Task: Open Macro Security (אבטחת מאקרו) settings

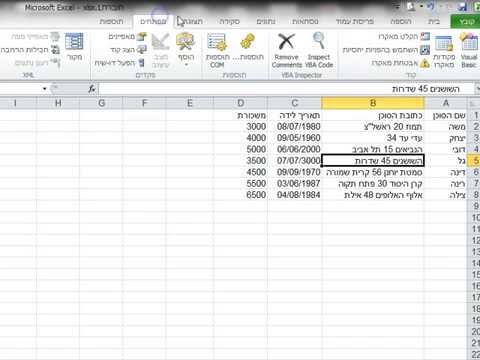Action: point(400,63)
